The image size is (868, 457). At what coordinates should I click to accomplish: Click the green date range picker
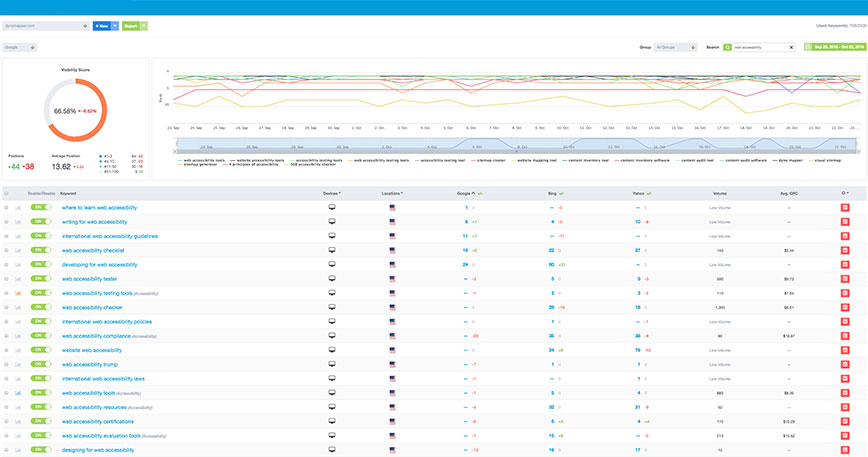point(835,47)
